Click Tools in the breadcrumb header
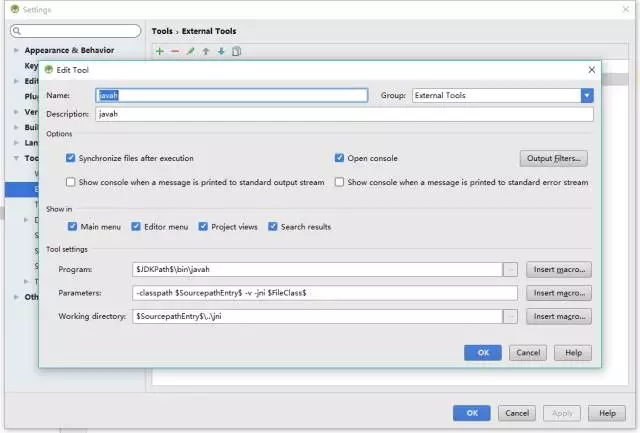The image size is (640, 433). (x=162, y=31)
